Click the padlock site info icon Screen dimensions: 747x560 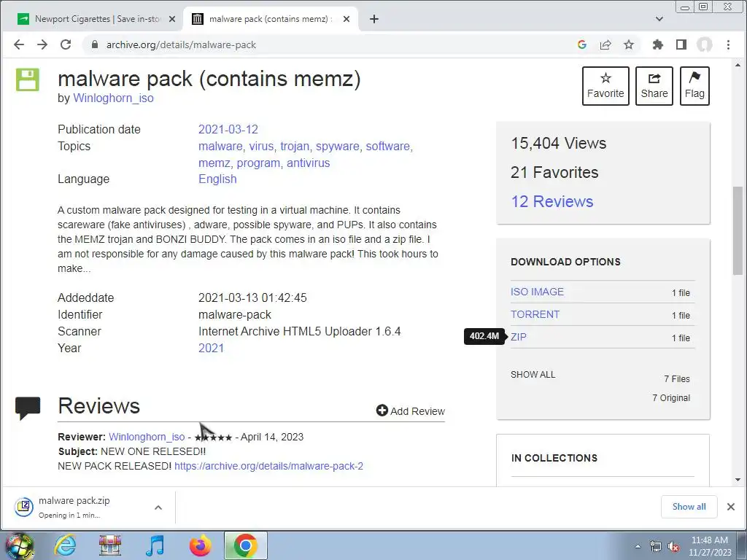[x=95, y=44]
